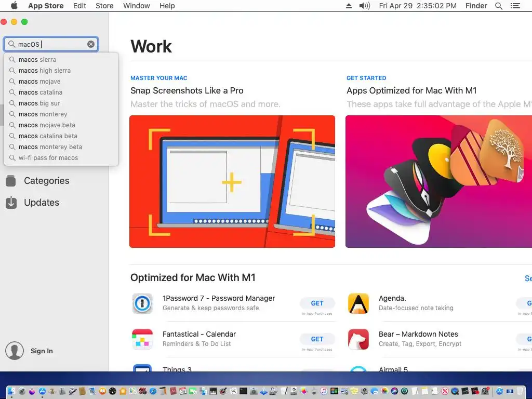Select the 'wi-fi pass for macos' suggestion
The image size is (532, 399).
click(61, 158)
